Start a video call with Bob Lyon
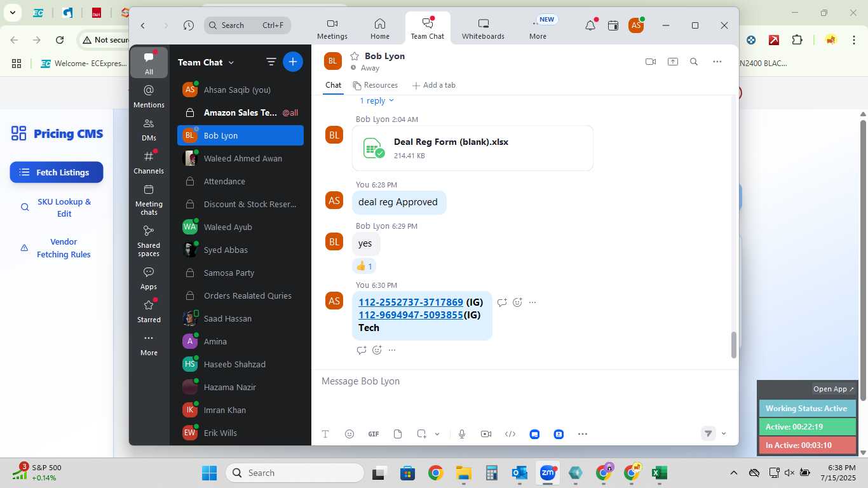 pos(651,62)
